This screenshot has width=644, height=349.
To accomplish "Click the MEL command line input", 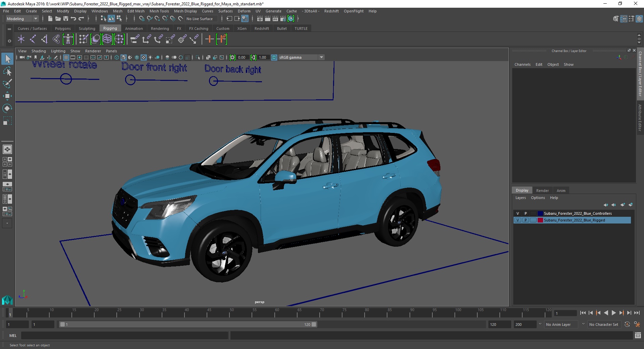I will tap(124, 335).
